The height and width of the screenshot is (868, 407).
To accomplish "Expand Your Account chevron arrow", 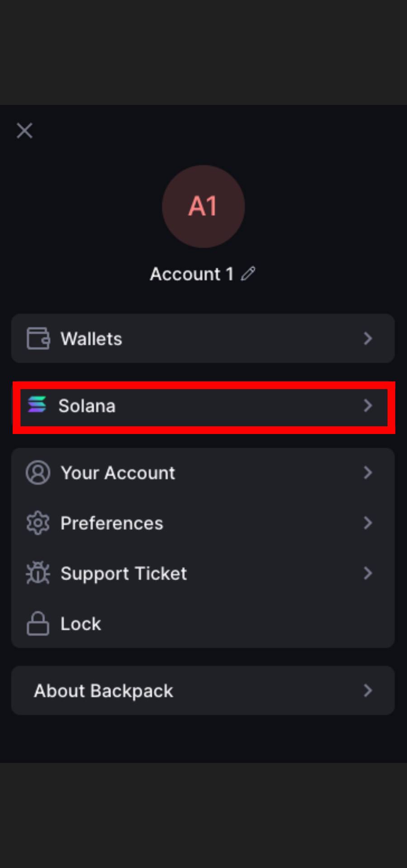I will (x=368, y=473).
